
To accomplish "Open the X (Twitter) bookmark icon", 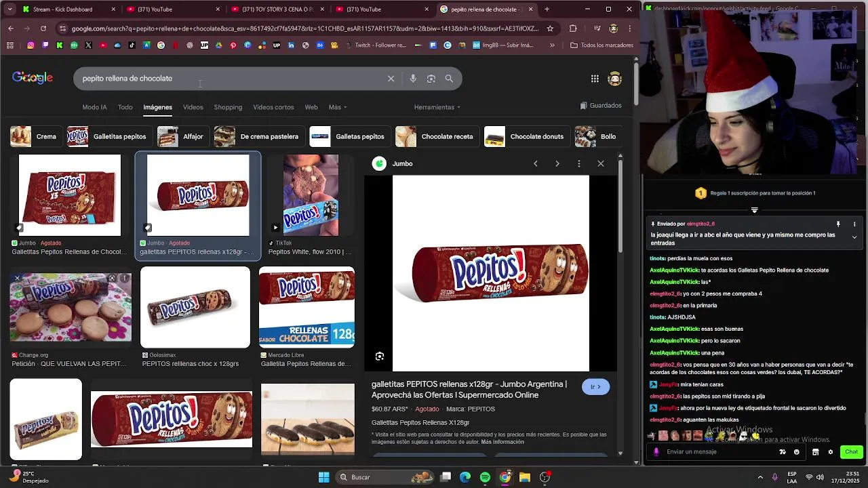I will (x=88, y=45).
